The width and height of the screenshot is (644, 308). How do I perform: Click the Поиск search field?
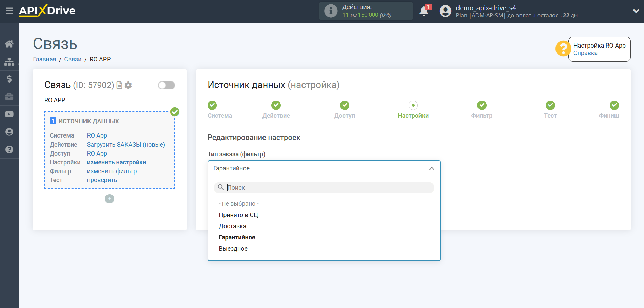tap(326, 188)
